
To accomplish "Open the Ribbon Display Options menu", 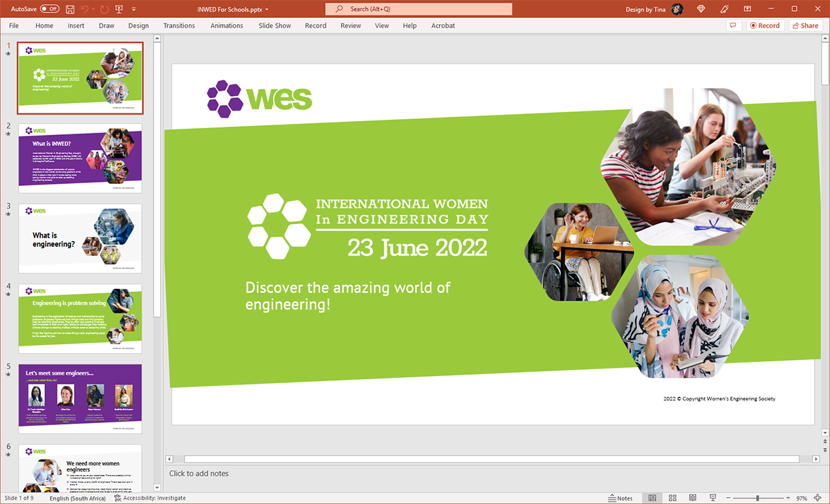I will pos(748,9).
